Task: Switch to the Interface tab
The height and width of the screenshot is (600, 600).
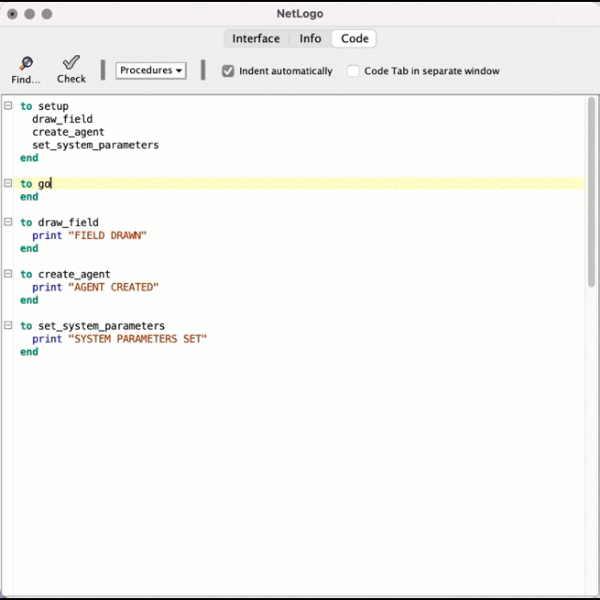Action: (256, 39)
